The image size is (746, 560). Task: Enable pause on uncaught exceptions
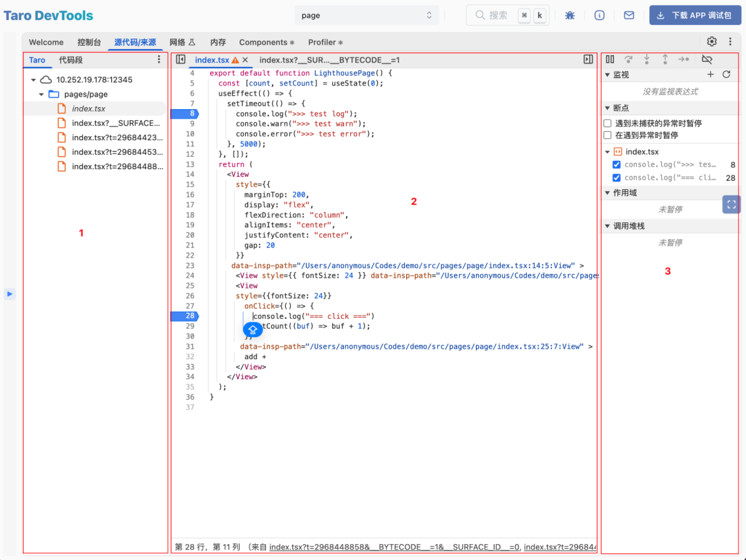(608, 123)
